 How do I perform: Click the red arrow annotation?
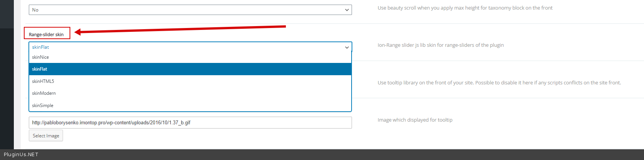coord(181,30)
